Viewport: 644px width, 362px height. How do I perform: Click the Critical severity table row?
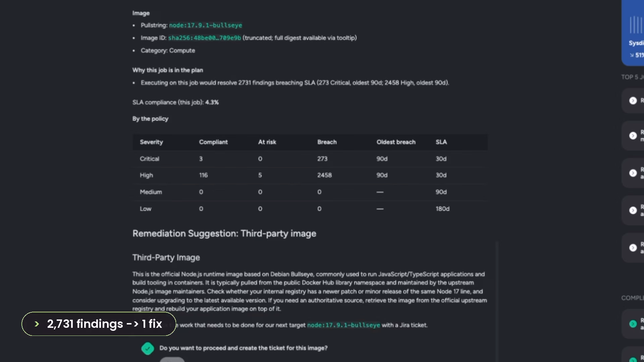coord(310,159)
